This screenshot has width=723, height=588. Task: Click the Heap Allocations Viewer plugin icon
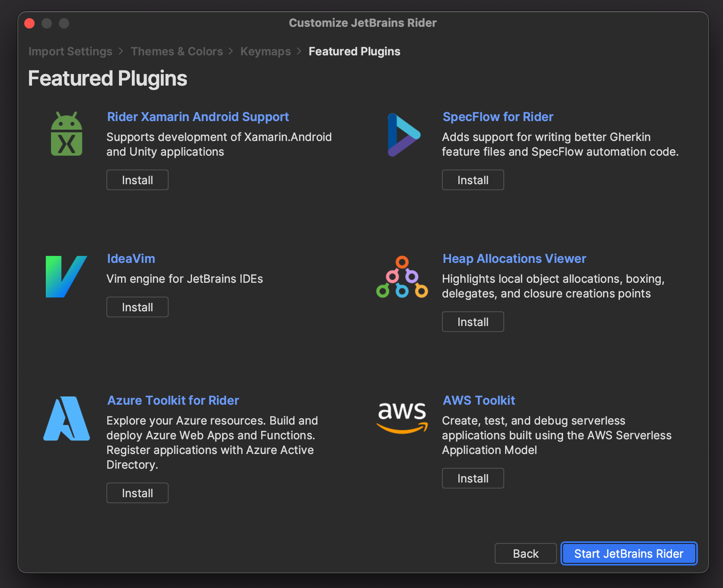[402, 277]
